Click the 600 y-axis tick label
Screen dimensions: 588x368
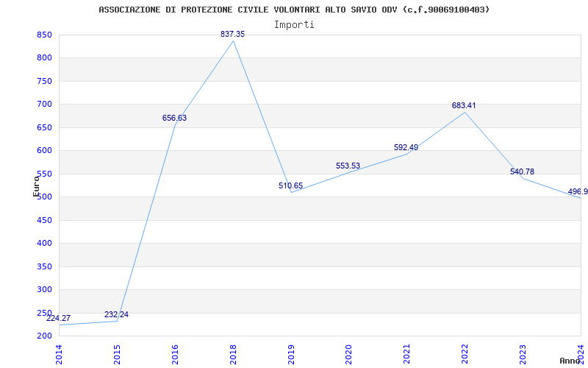tap(44, 151)
